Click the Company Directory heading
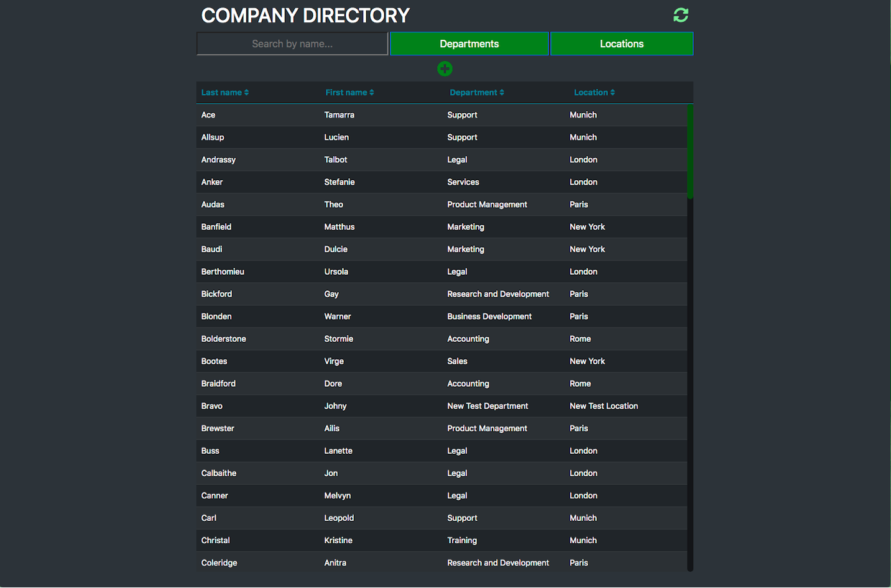The image size is (891, 588). point(305,16)
